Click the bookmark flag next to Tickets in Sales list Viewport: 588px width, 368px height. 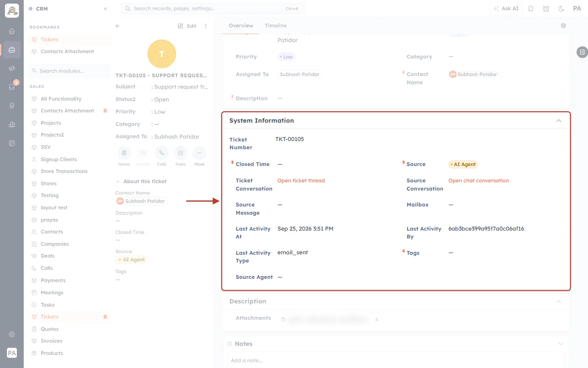(x=105, y=317)
